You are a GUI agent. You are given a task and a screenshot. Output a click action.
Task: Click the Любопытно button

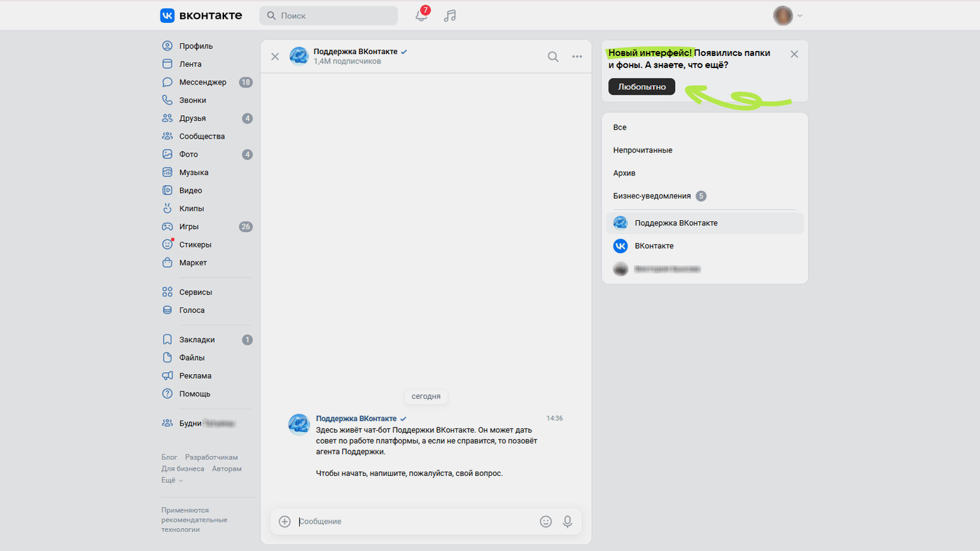(641, 87)
